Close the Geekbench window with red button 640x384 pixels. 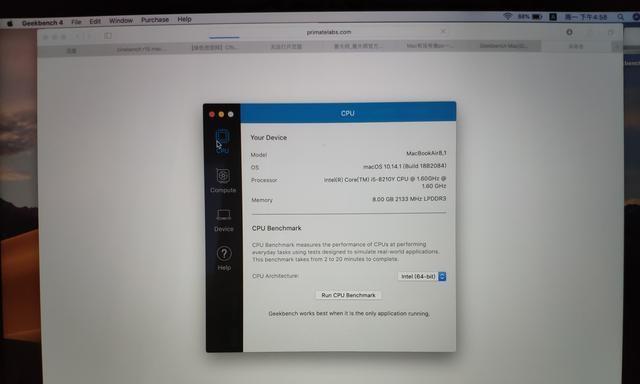[x=212, y=114]
